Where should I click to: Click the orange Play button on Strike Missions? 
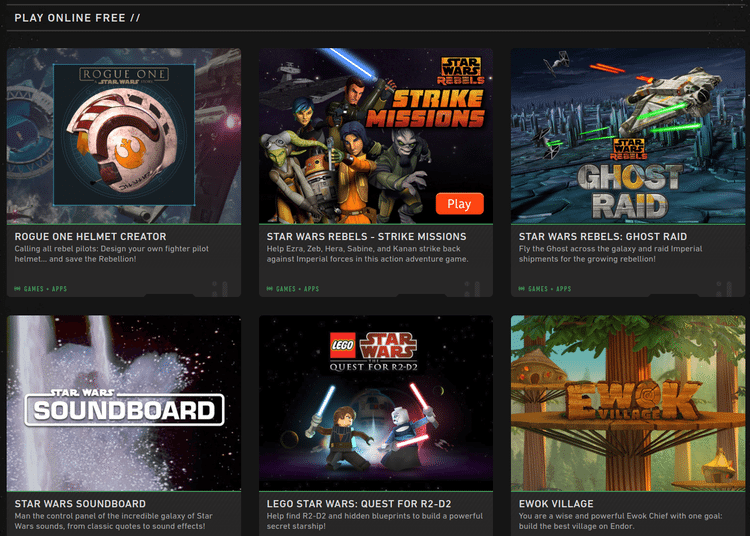click(x=459, y=204)
